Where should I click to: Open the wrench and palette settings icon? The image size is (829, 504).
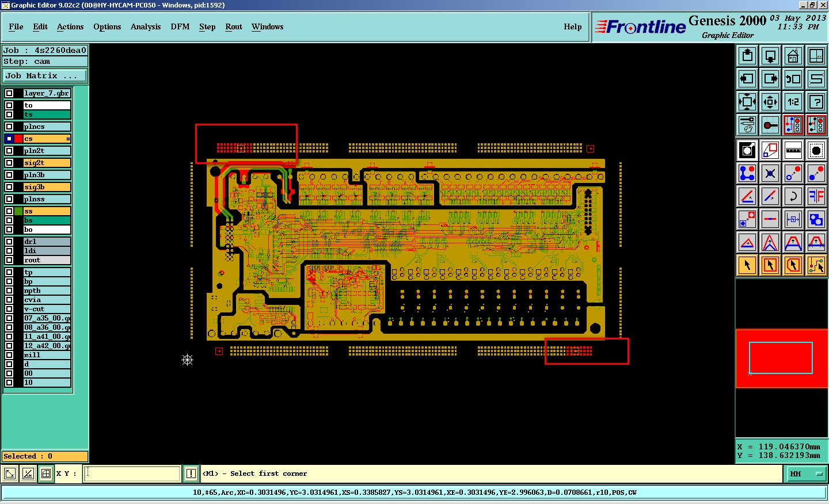747,125
